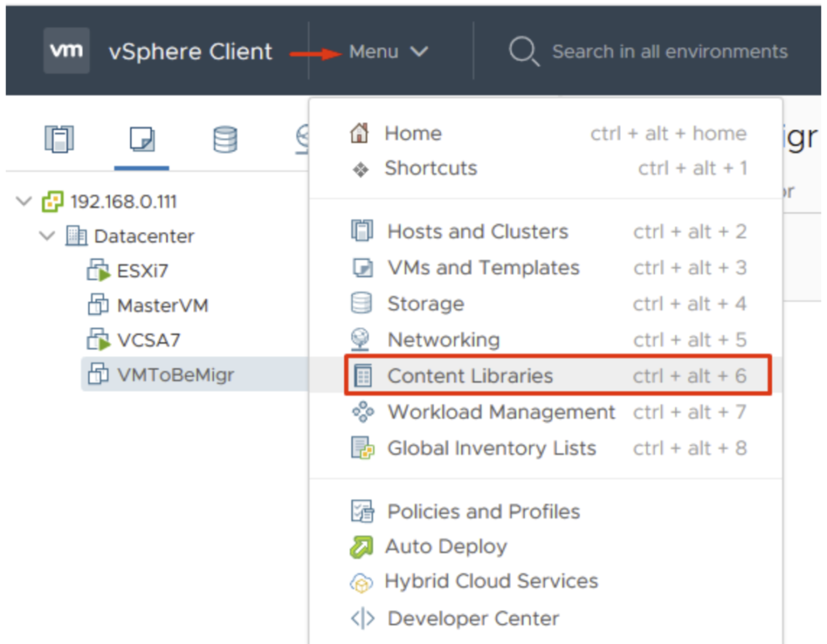Collapse the 192.168.0.111 vCenter node
Screen dimensions: 827x644
click(23, 201)
